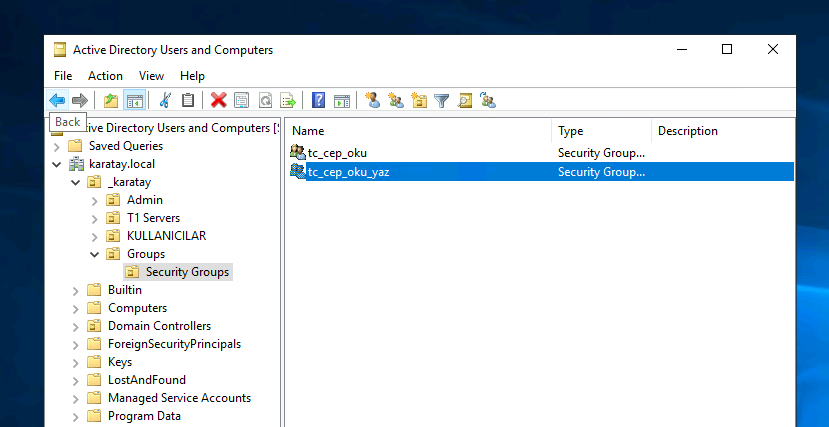This screenshot has width=829, height=427.
Task: Click the Back arrow toolbar icon
Action: coord(57,100)
